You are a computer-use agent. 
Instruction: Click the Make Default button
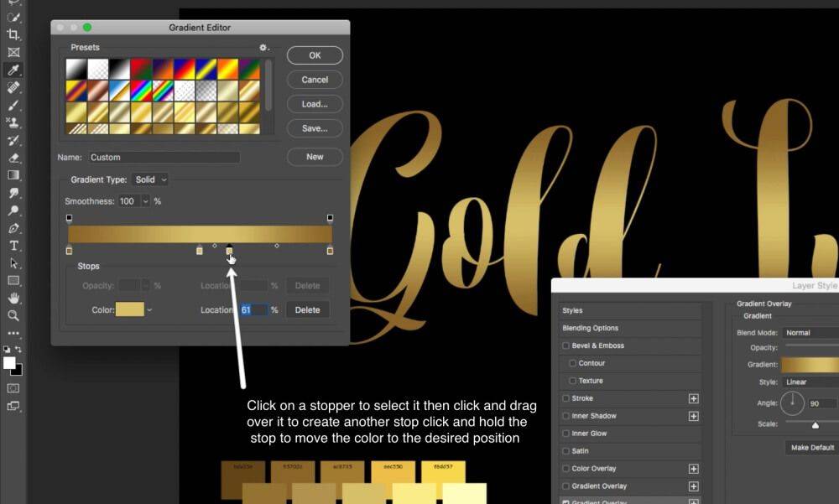[x=812, y=447]
